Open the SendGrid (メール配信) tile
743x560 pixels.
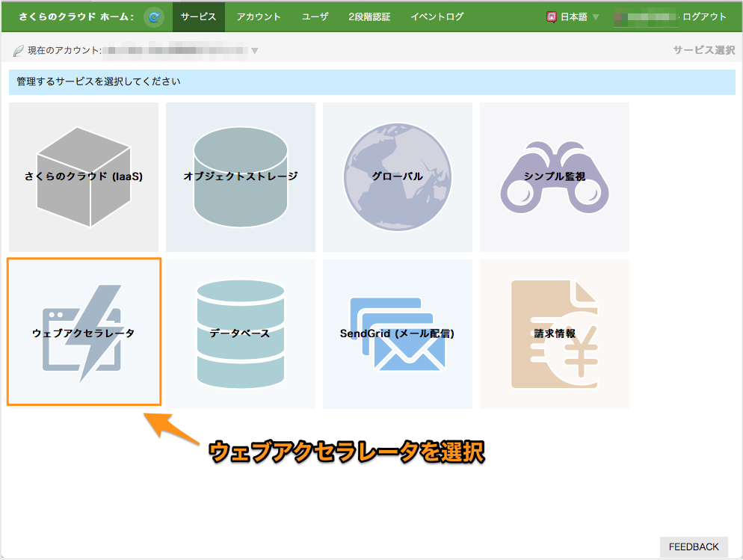pos(398,334)
